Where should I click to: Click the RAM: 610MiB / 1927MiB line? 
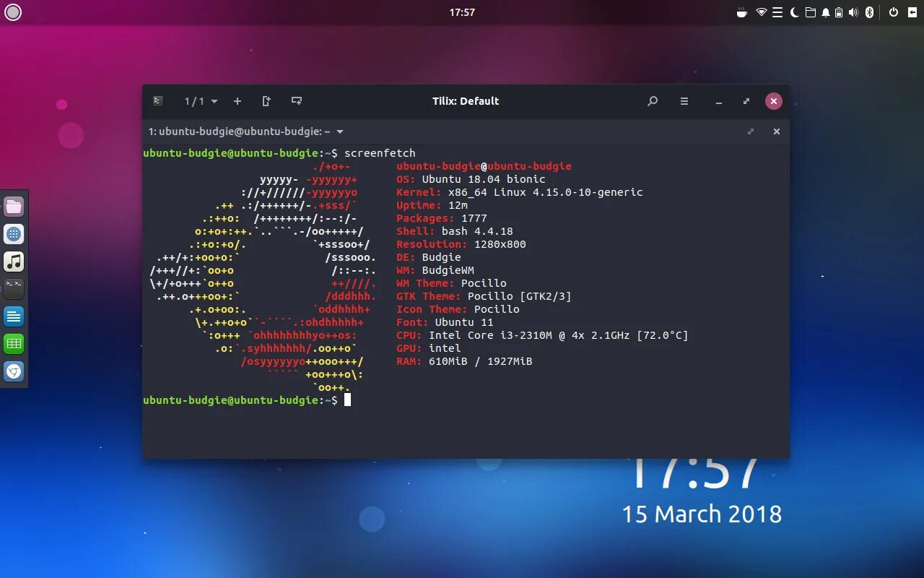pos(464,361)
